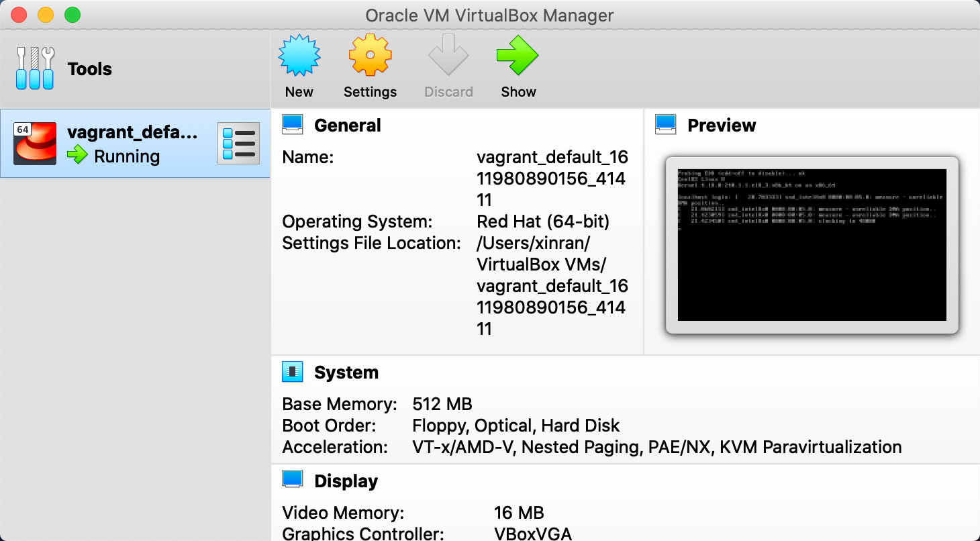This screenshot has width=980, height=541.
Task: Click the green Running state arrow icon
Action: point(78,156)
